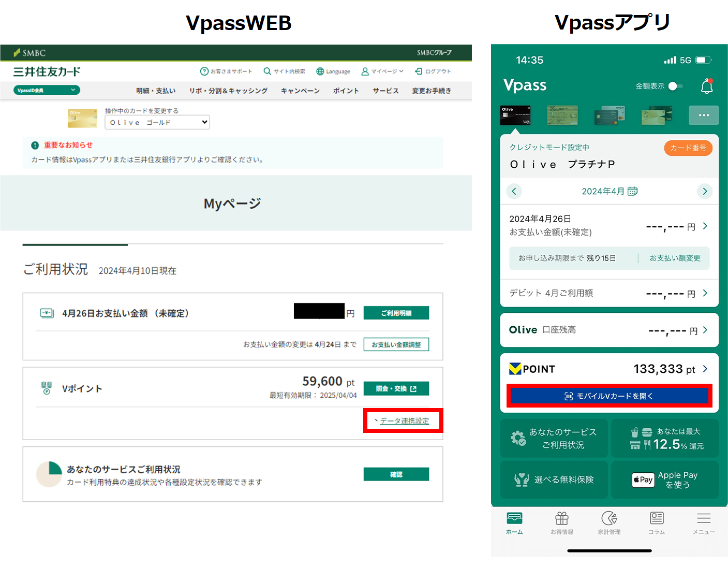
Task: Expand the マイページ dropdown
Action: 382,71
